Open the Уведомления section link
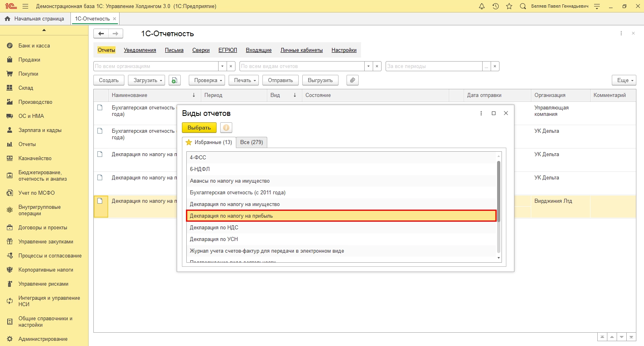 140,50
